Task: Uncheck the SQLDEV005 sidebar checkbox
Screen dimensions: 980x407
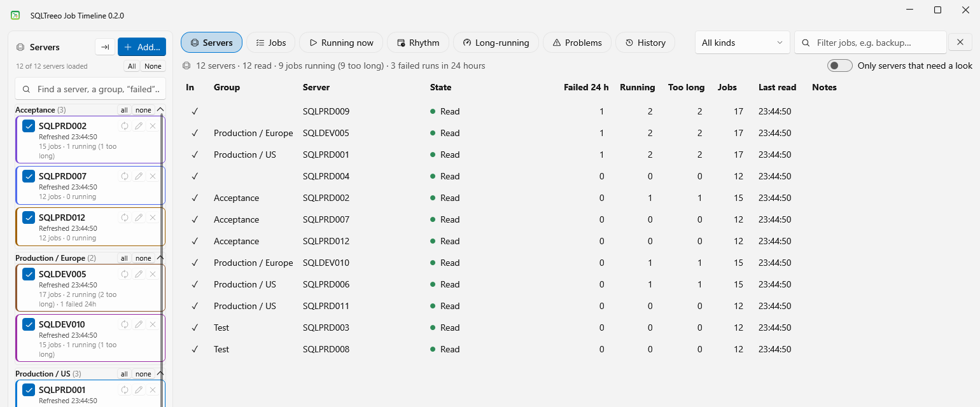Action: tap(29, 274)
